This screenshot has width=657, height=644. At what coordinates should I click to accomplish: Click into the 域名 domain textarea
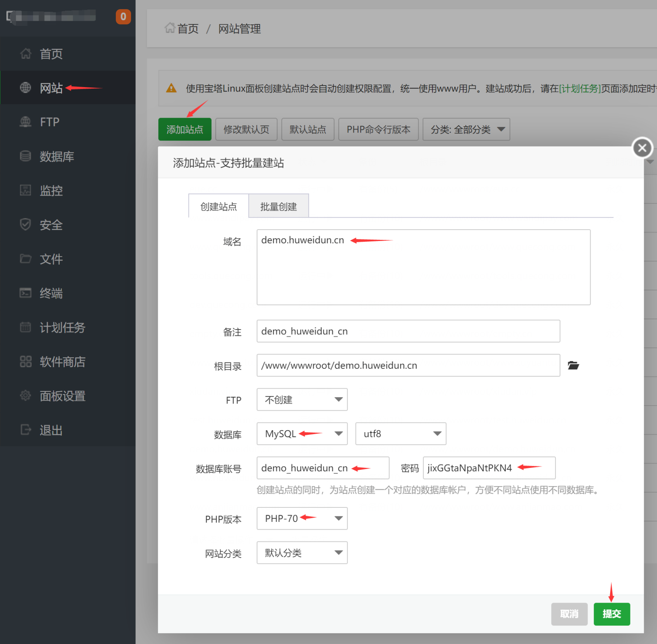click(423, 267)
